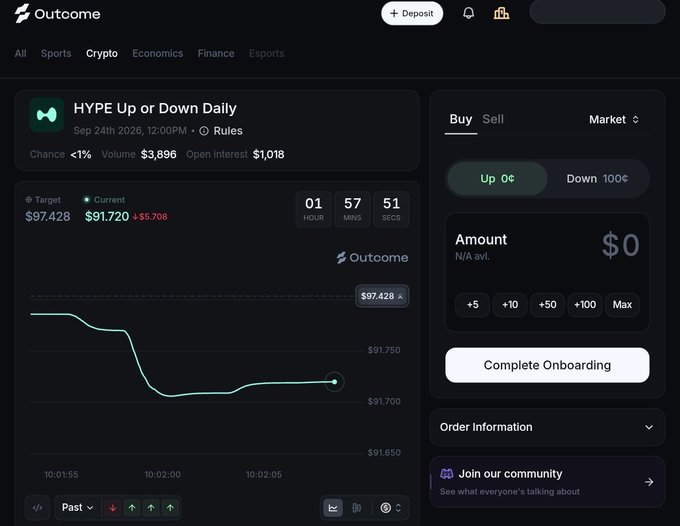Switch to the Sell tab

(493, 119)
